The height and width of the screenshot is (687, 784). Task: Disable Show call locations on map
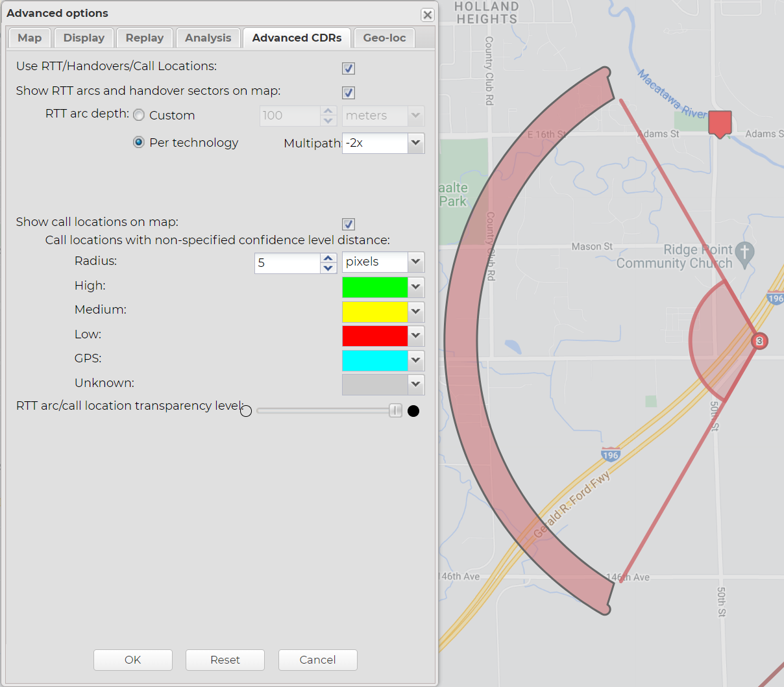tap(349, 224)
